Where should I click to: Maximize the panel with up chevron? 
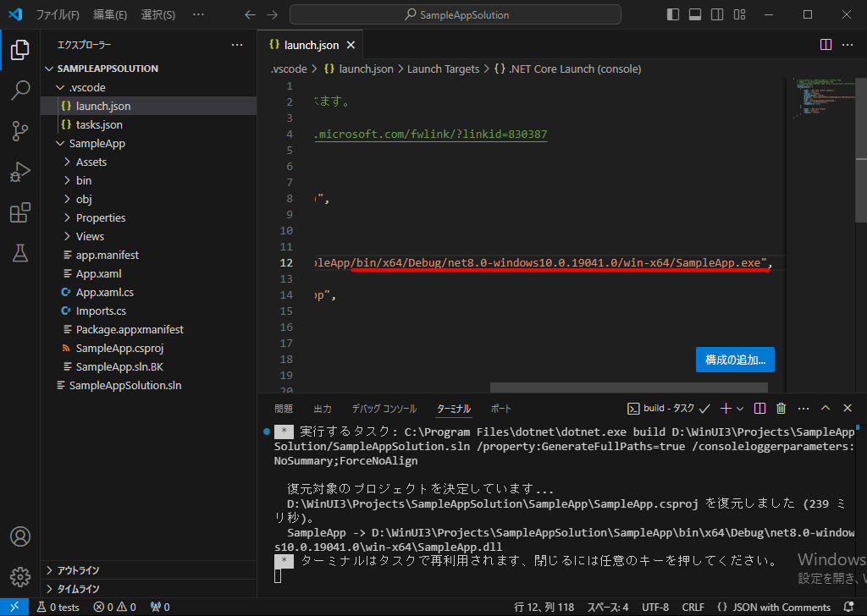[x=825, y=408]
